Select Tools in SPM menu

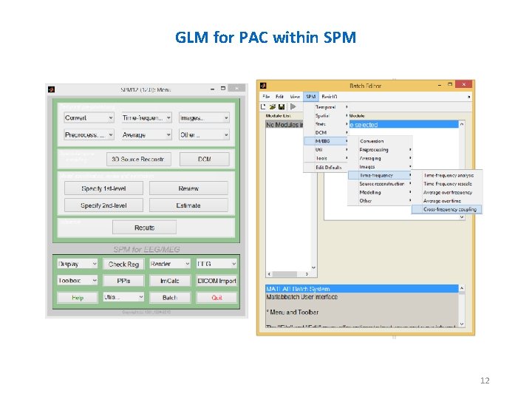click(x=327, y=158)
